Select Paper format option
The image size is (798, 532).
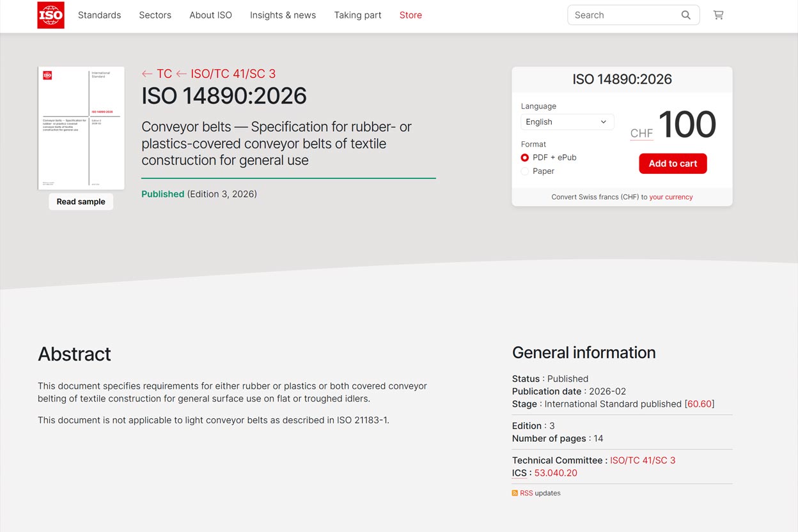tap(525, 171)
